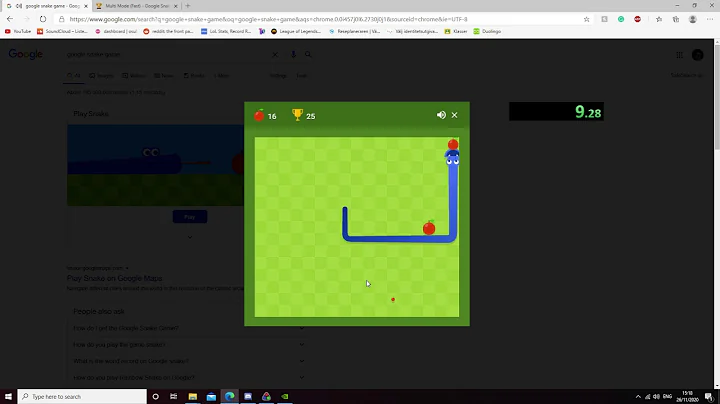Clear the Google search box
The height and width of the screenshot is (404, 720).
pos(275,54)
